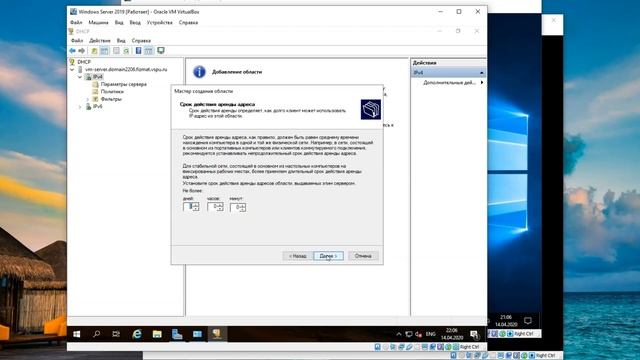Open the DHCP console Файл menu
640x360 pixels.
click(x=77, y=40)
